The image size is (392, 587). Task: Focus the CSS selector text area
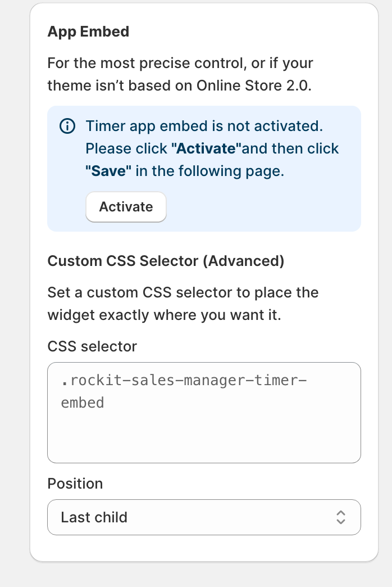coord(204,412)
